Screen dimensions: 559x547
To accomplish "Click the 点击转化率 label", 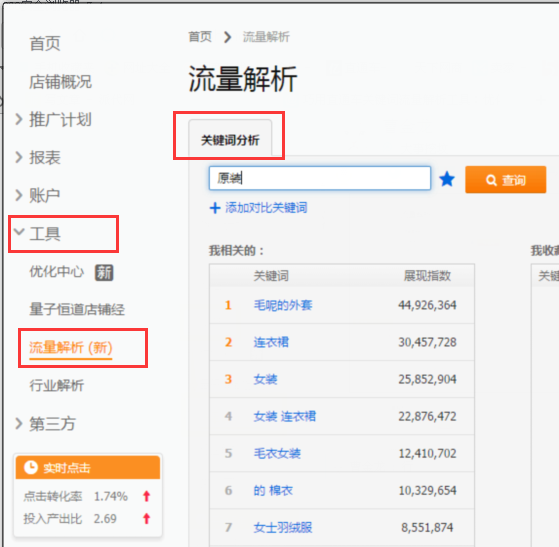I will [53, 496].
